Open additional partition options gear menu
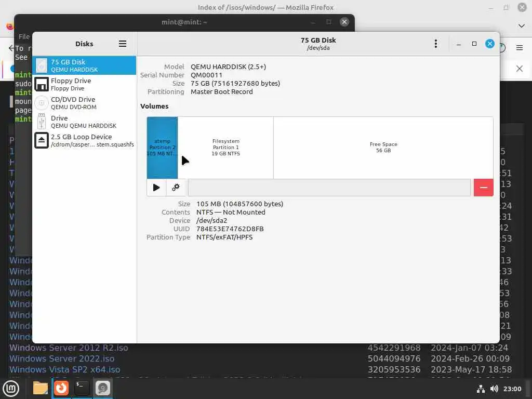532x399 pixels. pyautogui.click(x=176, y=187)
